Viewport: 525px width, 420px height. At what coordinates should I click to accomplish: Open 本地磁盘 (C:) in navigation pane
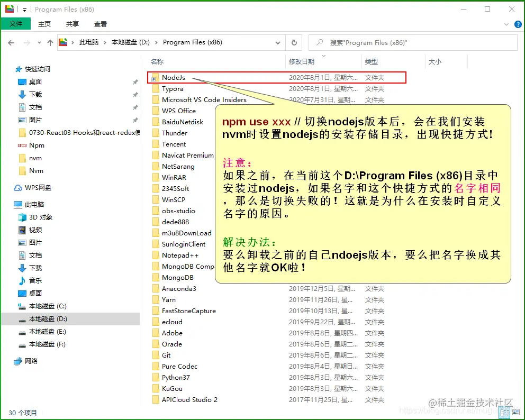click(42, 306)
